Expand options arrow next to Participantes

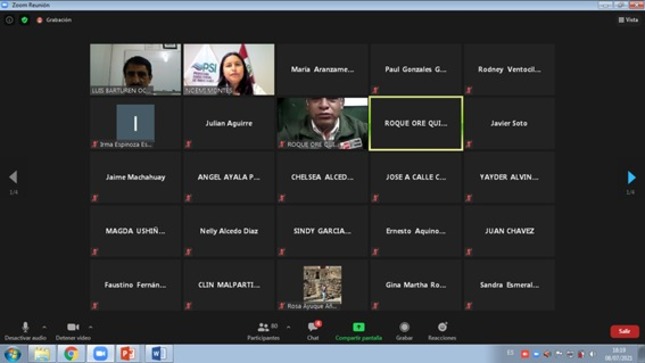tap(288, 327)
